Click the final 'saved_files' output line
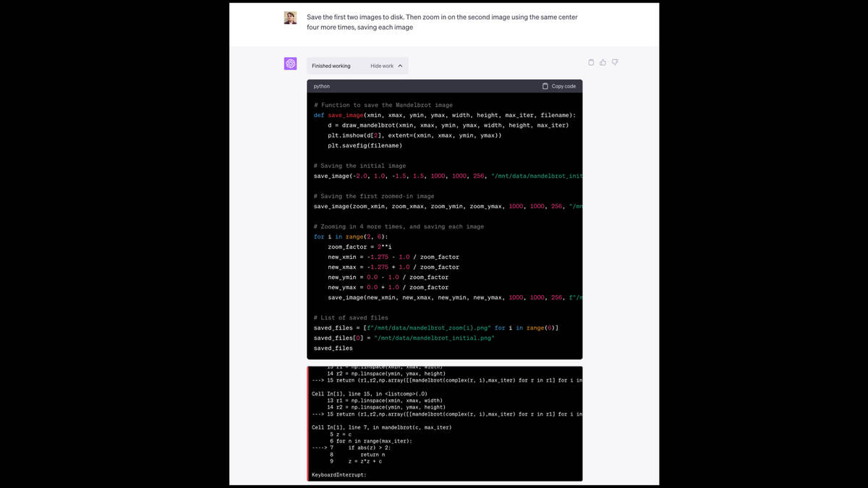This screenshot has width=868, height=488. (x=333, y=348)
